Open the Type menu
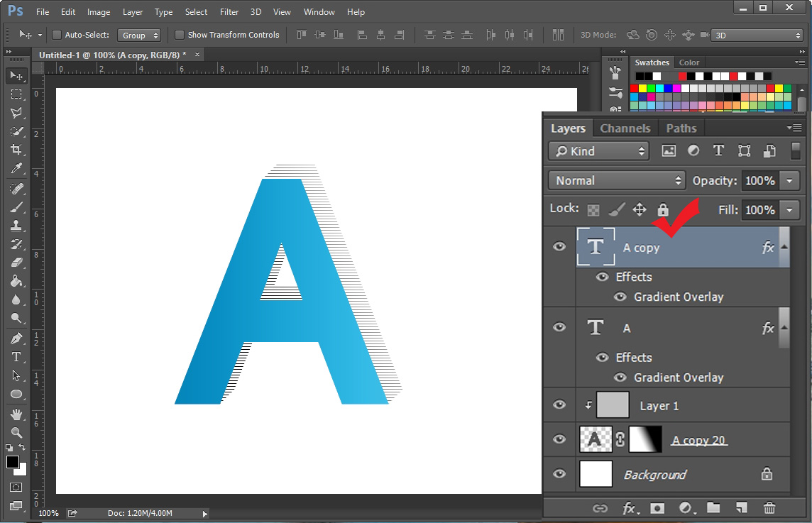The image size is (812, 523). (164, 12)
